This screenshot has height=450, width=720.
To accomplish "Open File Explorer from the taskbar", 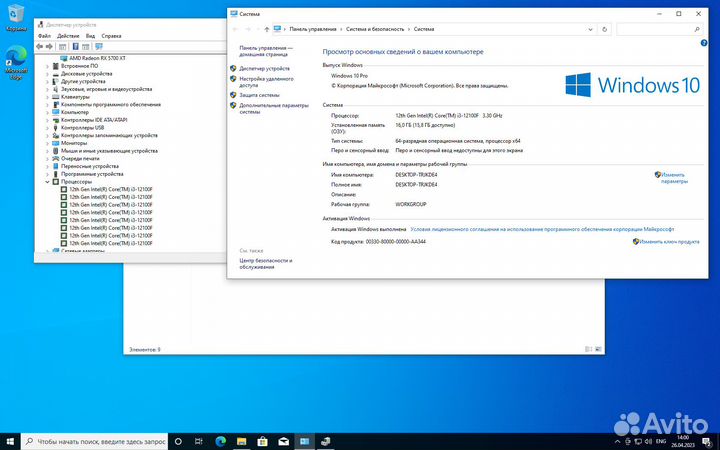I will pyautogui.click(x=242, y=442).
